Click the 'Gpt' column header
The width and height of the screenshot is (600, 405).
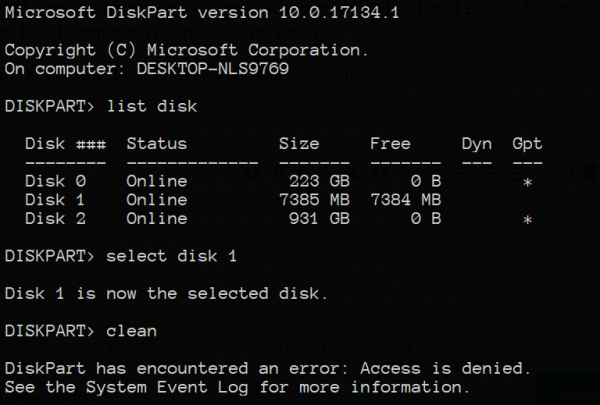527,144
